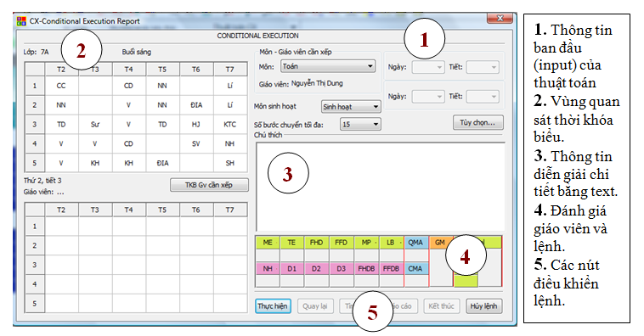Screen dimensions: 644x336
Task: Click the HJ cell in 7A timetable
Action: tap(196, 125)
